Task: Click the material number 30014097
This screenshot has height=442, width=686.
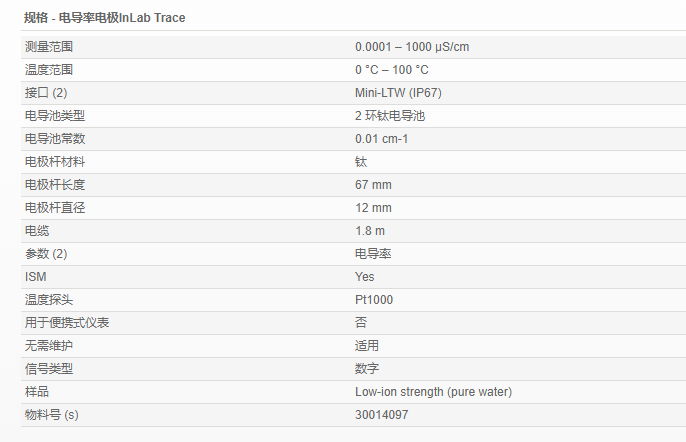Action: 381,415
